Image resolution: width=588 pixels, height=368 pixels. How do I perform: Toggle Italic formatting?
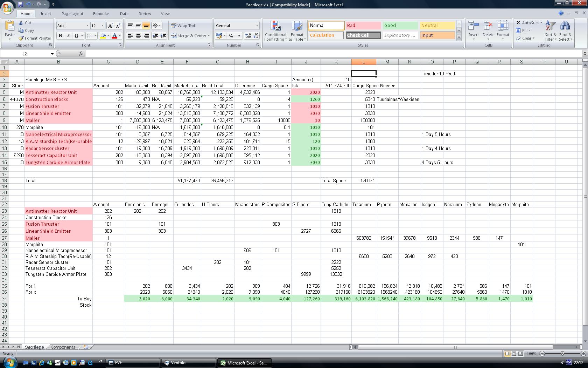[x=68, y=36]
